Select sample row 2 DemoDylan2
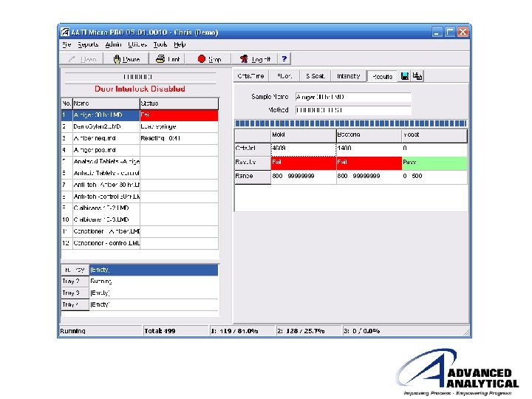 140,127
